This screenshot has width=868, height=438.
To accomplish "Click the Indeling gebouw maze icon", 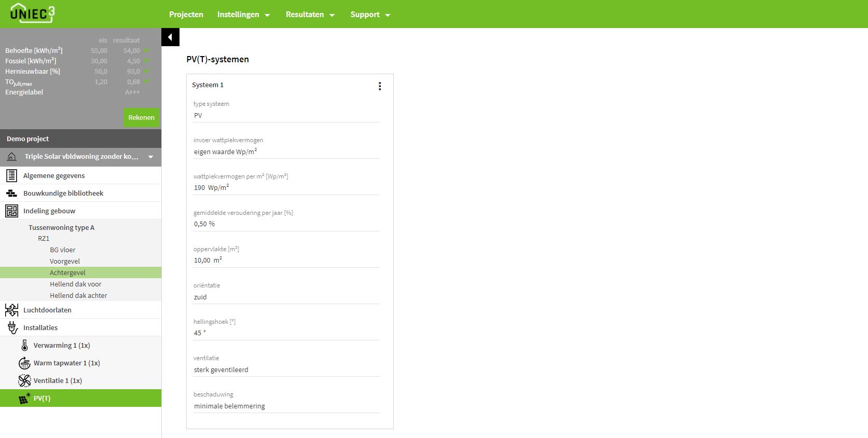I will (11, 211).
